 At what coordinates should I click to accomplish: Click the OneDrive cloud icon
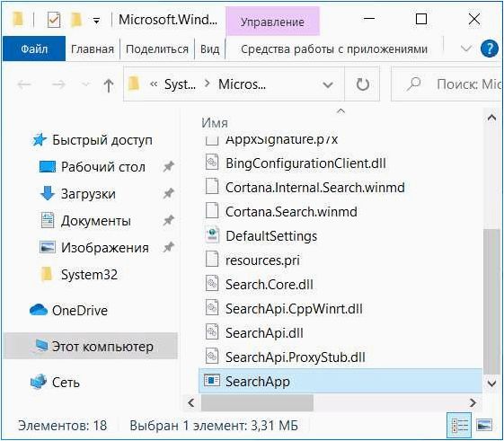point(39,310)
